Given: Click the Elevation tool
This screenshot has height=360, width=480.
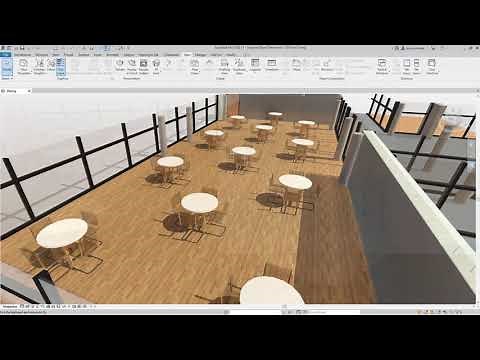Looking at the screenshot, I should [x=209, y=65].
